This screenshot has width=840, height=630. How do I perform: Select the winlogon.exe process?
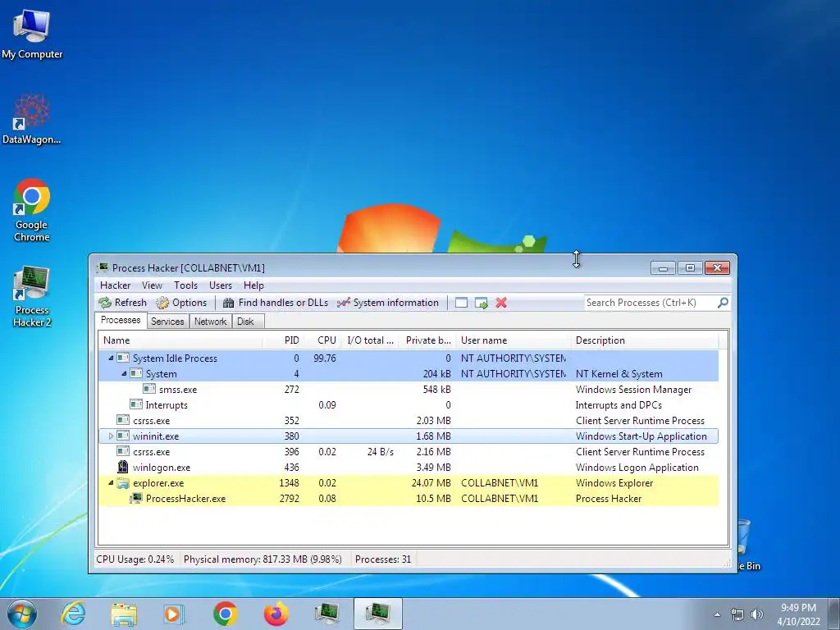(x=409, y=467)
